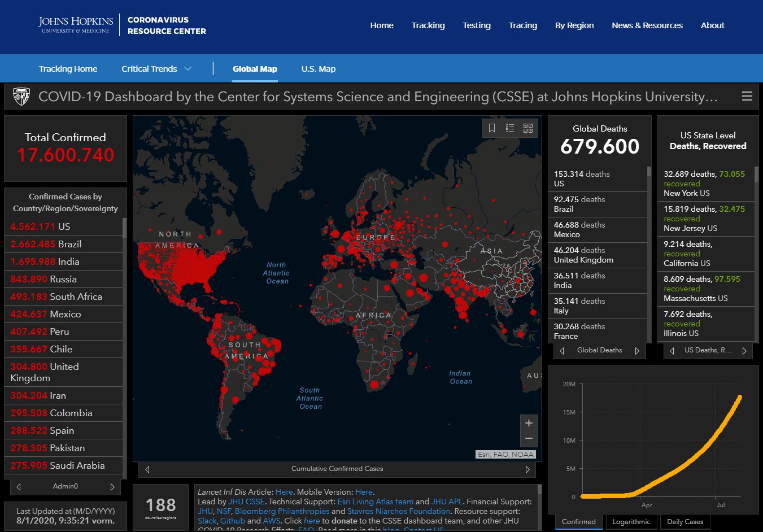Zoom in on the map with plus button
Screen dimensions: 763x532
click(x=529, y=423)
